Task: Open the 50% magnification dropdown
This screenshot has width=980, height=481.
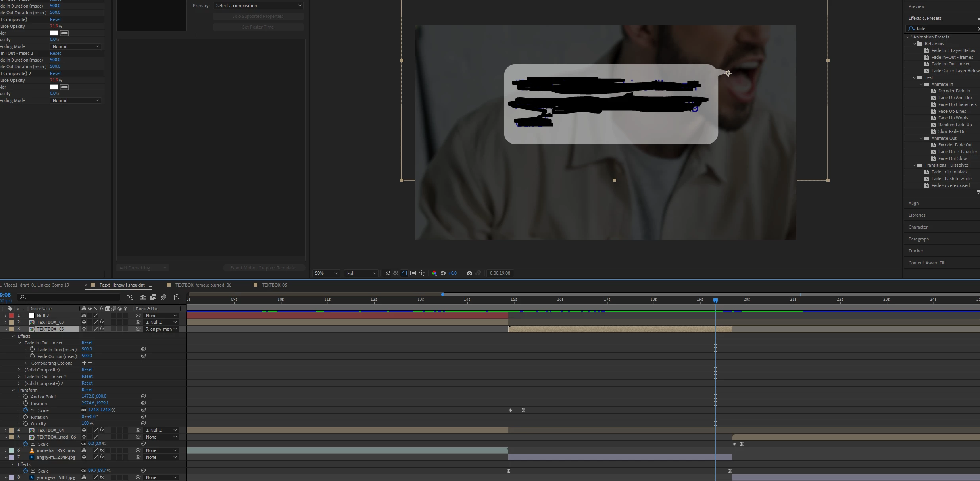Action: click(326, 273)
